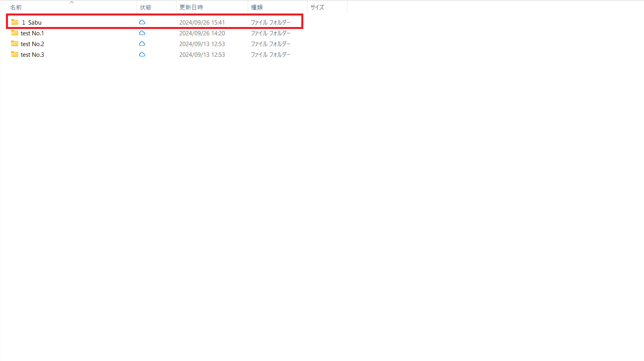The image size is (644, 361).
Task: Click ファイル フォルダー type in 1 Sabu row
Action: (271, 22)
